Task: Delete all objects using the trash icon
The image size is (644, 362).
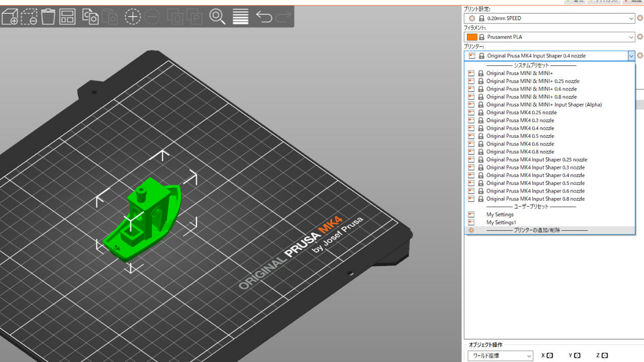Action: pos(48,17)
